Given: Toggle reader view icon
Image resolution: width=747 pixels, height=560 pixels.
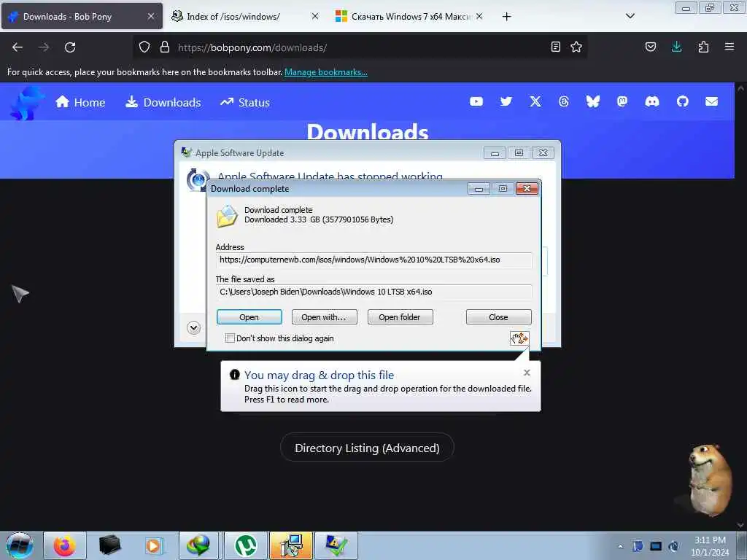Looking at the screenshot, I should [x=555, y=47].
